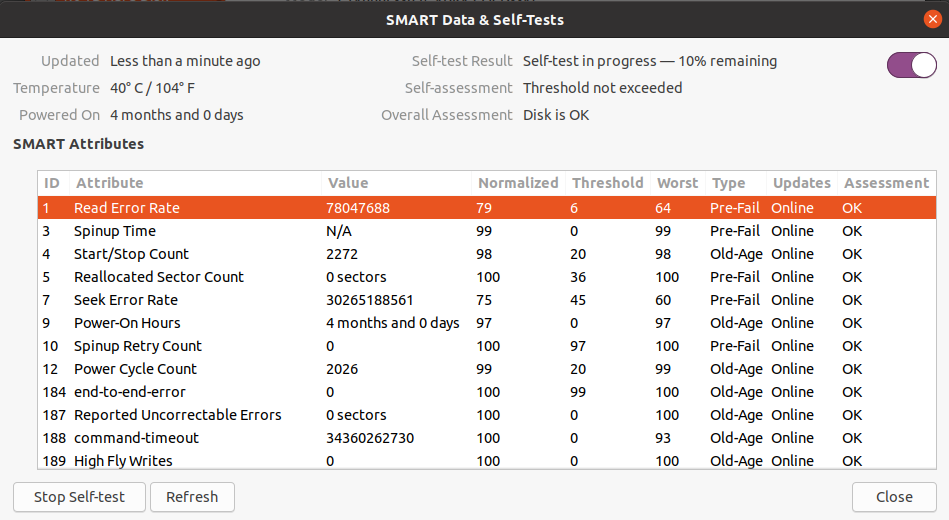
Task: Click the Close button
Action: tap(894, 497)
